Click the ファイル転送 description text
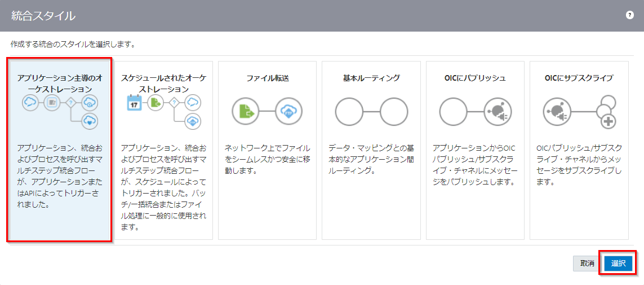 [x=268, y=159]
